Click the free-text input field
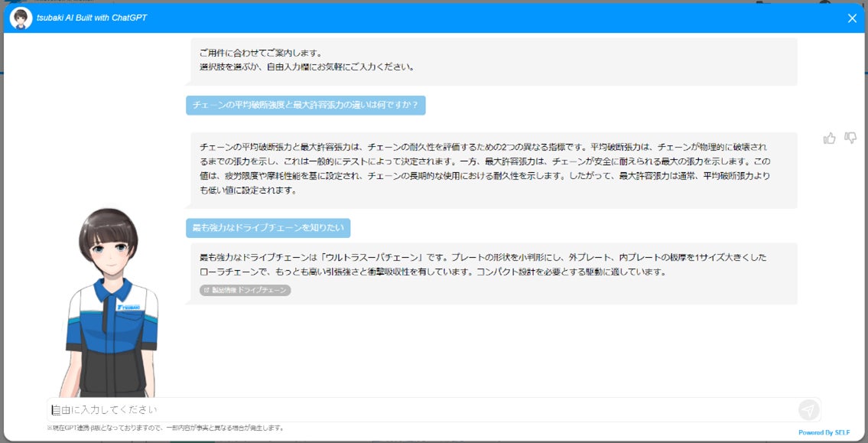This screenshot has width=868, height=443. (x=434, y=410)
